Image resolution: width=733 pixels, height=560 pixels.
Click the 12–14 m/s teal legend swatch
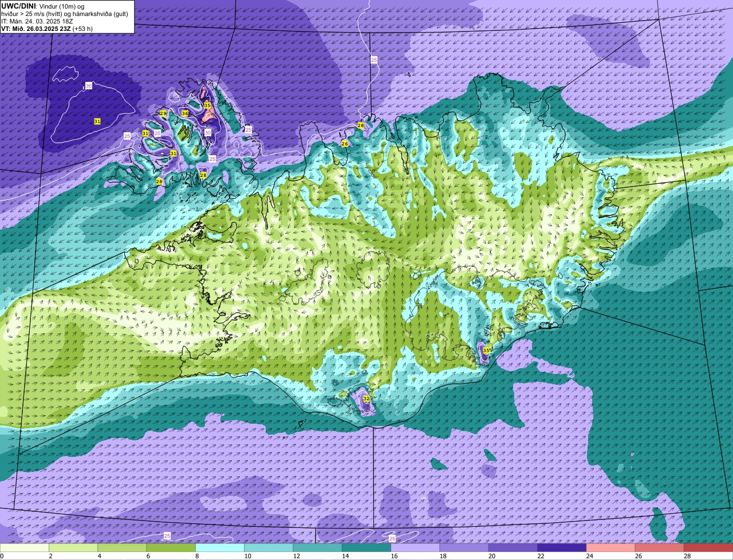(318, 548)
